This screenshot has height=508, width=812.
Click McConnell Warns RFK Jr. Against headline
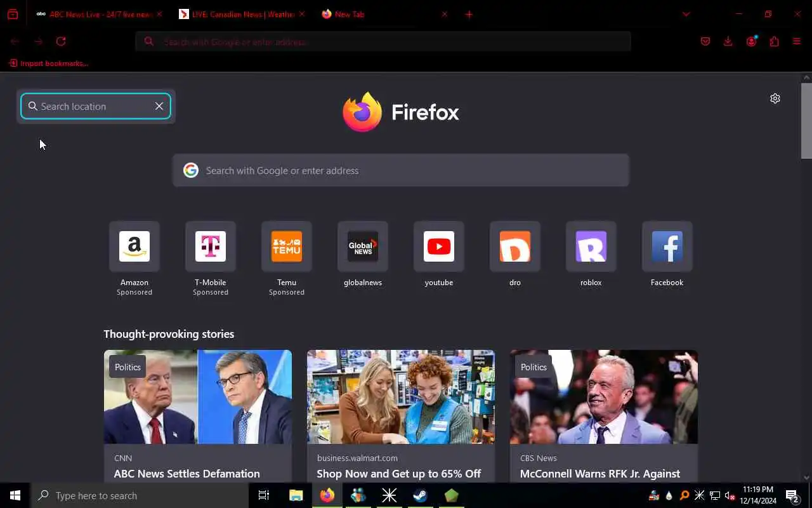600,474
